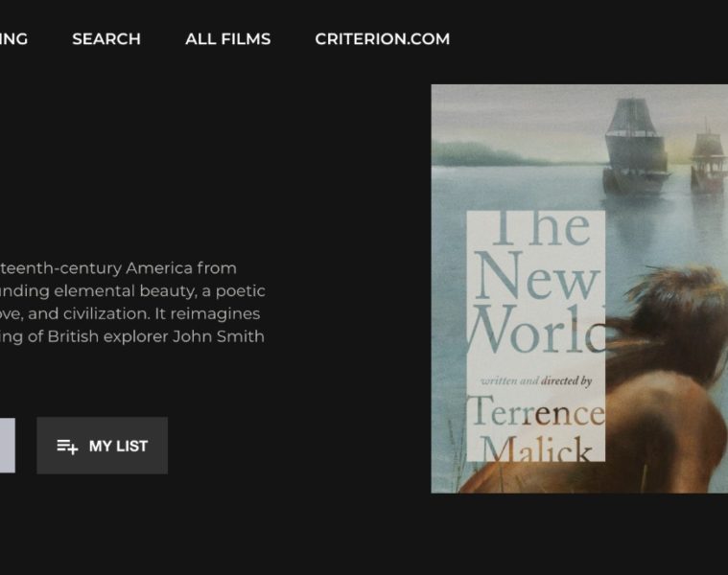Click the film description paragraph
Image resolution: width=728 pixels, height=575 pixels.
(132, 302)
